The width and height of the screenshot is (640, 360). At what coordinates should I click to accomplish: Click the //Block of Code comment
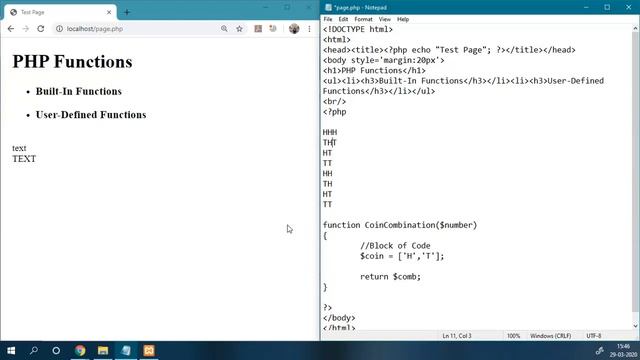click(395, 246)
